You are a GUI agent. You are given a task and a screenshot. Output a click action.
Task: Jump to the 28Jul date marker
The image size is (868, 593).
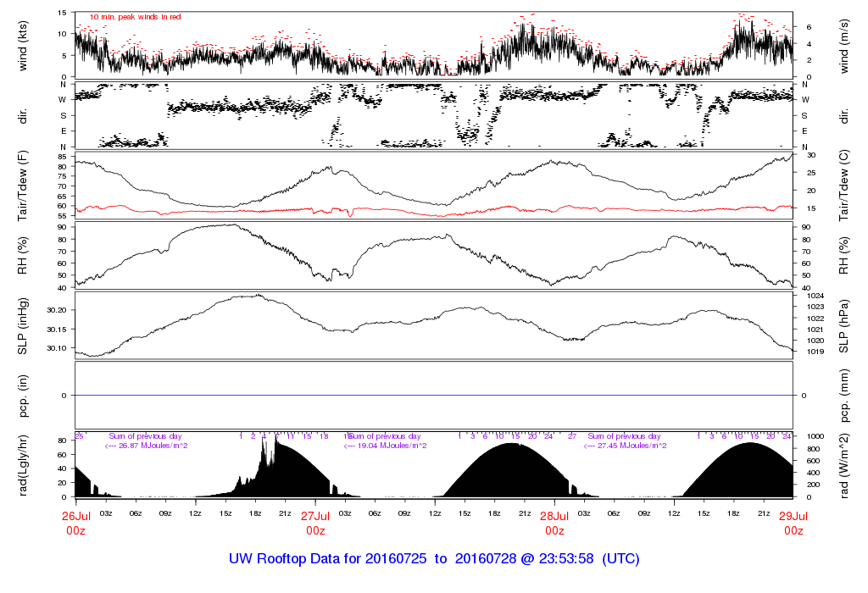(554, 516)
